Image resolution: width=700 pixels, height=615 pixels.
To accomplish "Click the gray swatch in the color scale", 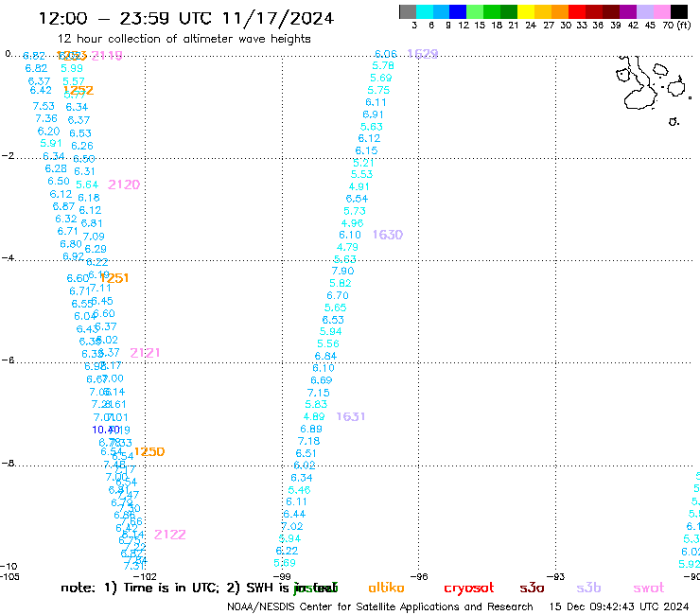I will point(408,11).
